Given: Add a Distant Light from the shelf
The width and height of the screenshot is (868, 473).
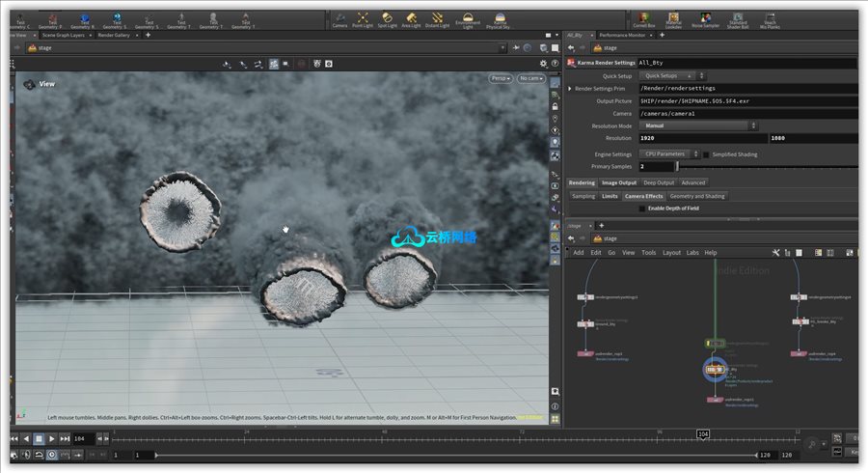Looking at the screenshot, I should [x=438, y=18].
